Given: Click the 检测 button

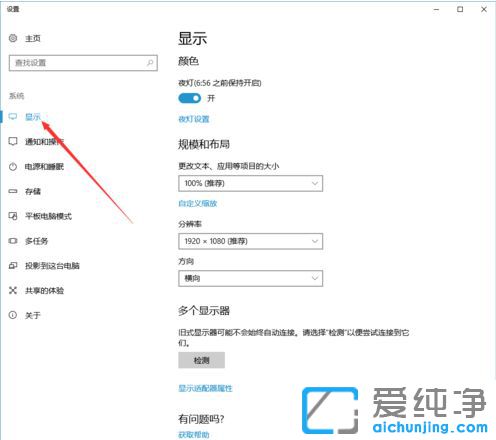Looking at the screenshot, I should 201,360.
